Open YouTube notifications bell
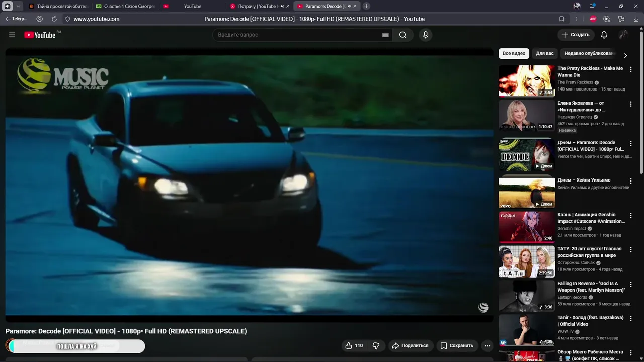Image resolution: width=644 pixels, height=362 pixels. (604, 35)
